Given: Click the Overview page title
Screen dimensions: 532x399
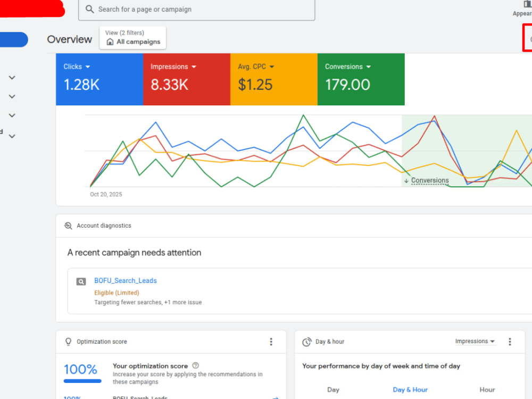Looking at the screenshot, I should coord(70,39).
